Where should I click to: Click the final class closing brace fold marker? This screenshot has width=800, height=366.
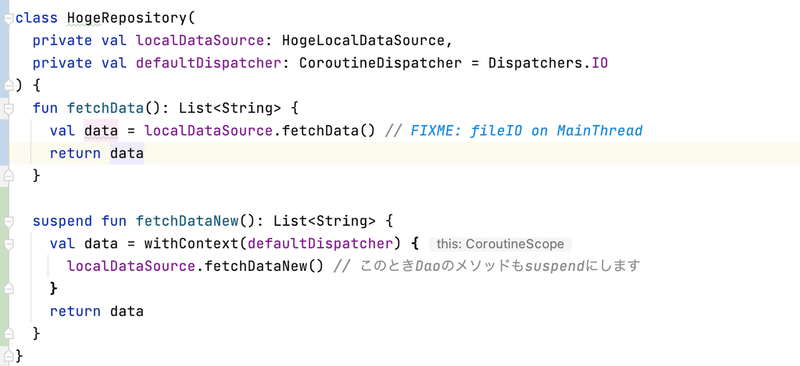point(9,356)
